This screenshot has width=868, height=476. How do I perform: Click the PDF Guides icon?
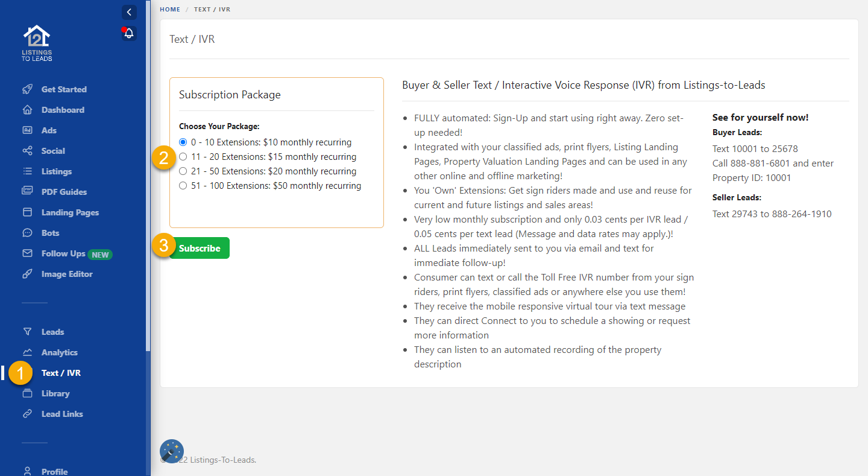click(27, 192)
